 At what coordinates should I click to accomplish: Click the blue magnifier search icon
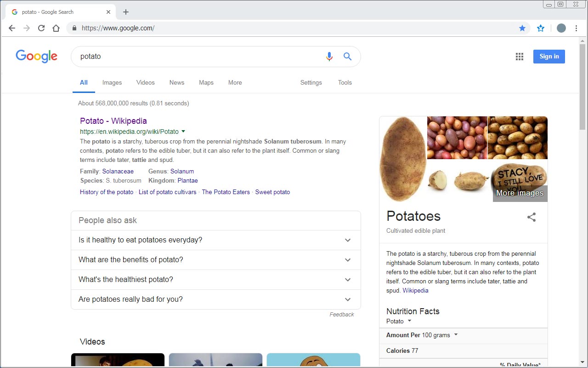coord(347,57)
